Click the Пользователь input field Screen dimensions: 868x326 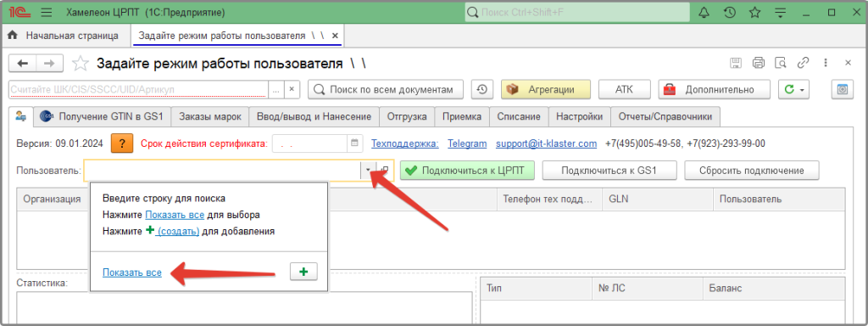[x=222, y=170]
